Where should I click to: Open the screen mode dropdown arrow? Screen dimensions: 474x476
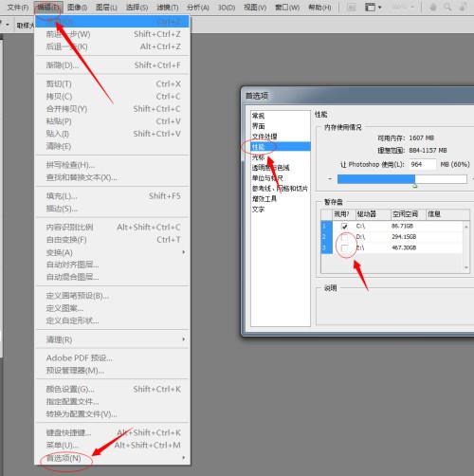pos(380,8)
